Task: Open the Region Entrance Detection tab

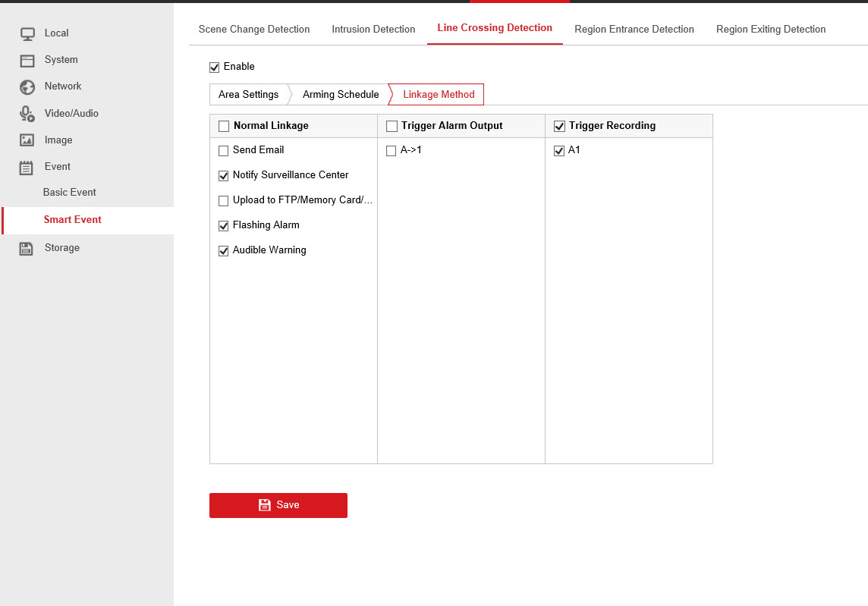Action: click(634, 30)
